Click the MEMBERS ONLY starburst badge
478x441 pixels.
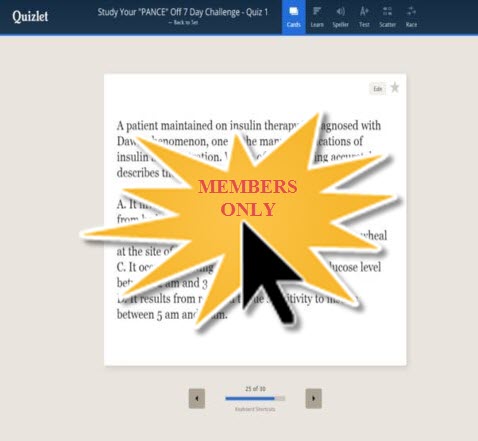coord(248,198)
